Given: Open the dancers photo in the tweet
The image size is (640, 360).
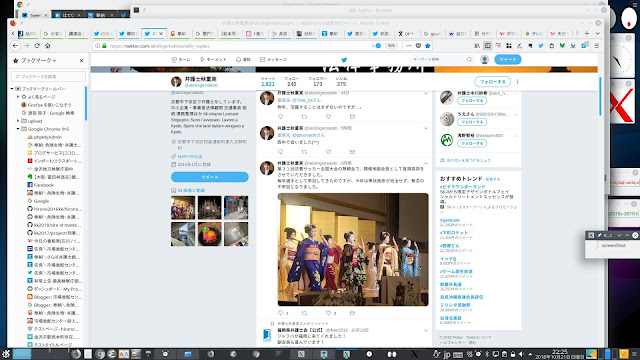Looking at the screenshot, I should pyautogui.click(x=353, y=249).
